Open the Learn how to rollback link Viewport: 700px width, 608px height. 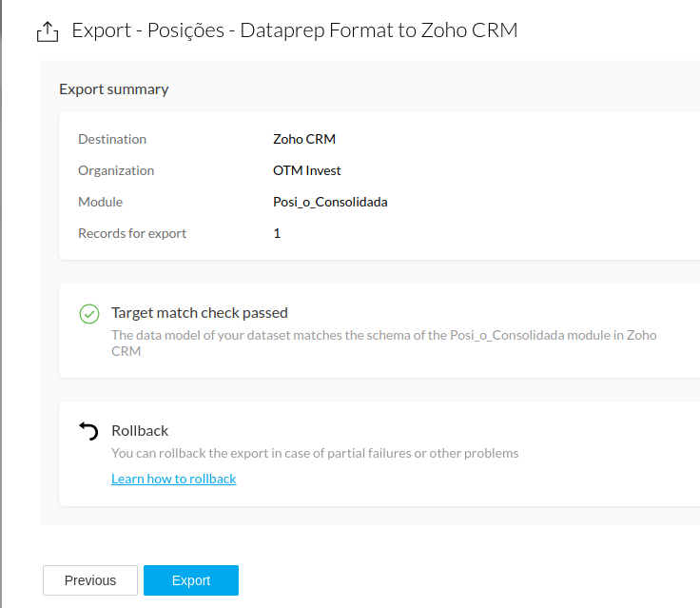pos(173,479)
